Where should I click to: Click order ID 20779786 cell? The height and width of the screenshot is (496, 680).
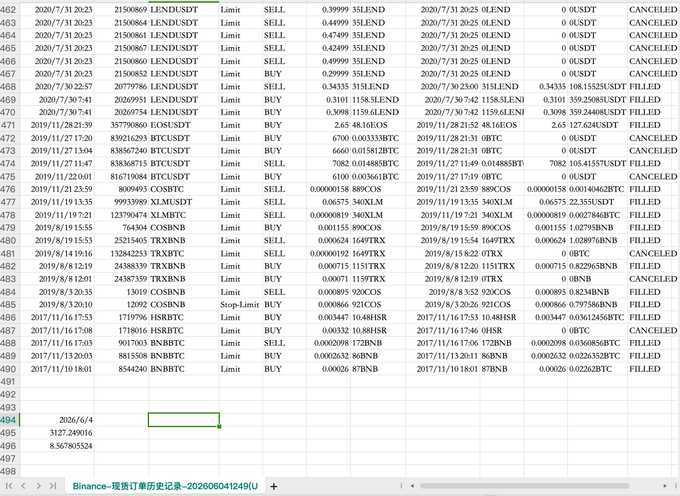[121, 87]
